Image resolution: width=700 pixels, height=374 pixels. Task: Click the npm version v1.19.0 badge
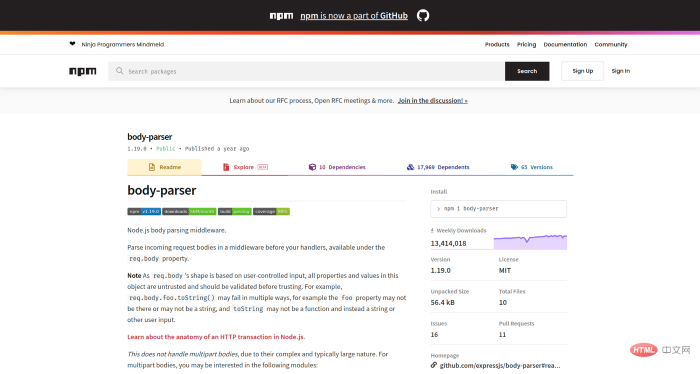click(144, 212)
